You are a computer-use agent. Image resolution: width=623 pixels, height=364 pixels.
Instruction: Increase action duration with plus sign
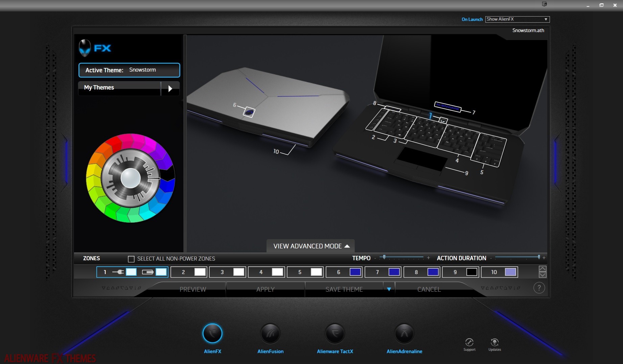pos(544,258)
